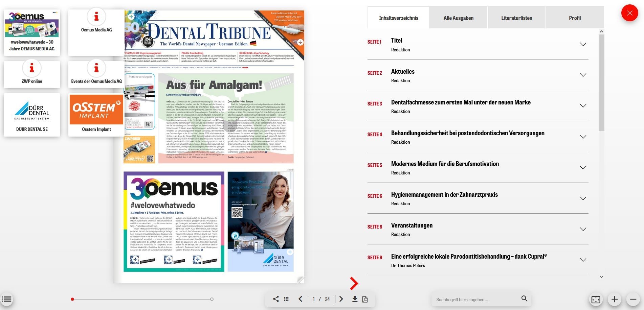Image resolution: width=644 pixels, height=310 pixels.
Task: Click the 'Perfekt versiegeln' advertisement
Action: coord(140,101)
